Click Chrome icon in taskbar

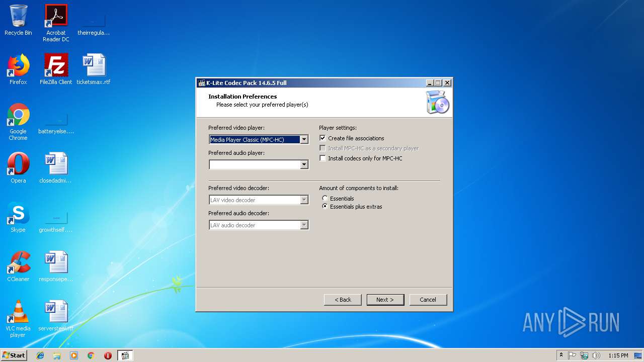pos(91,355)
